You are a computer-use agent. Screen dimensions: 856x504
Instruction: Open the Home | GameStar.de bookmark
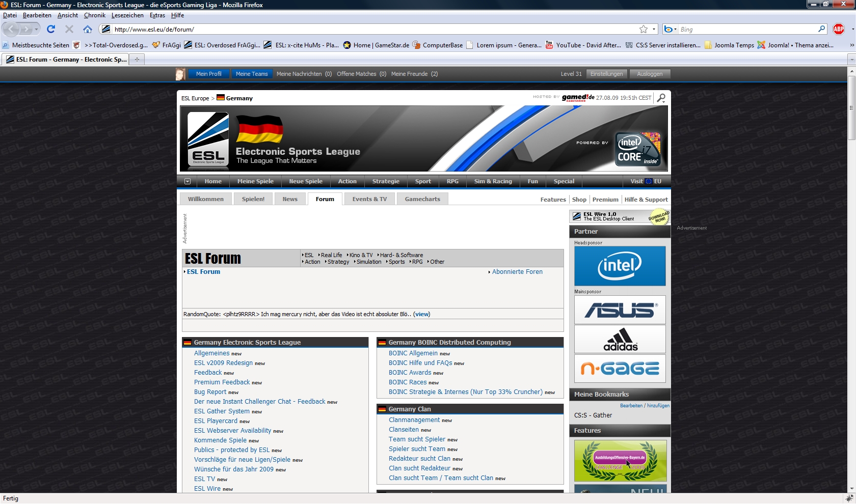click(377, 45)
